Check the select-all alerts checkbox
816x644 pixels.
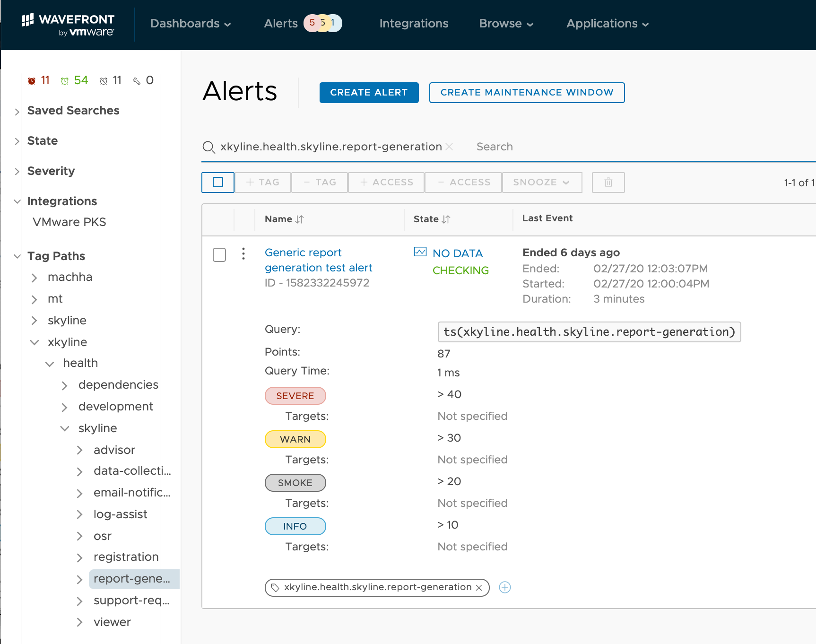coord(218,183)
